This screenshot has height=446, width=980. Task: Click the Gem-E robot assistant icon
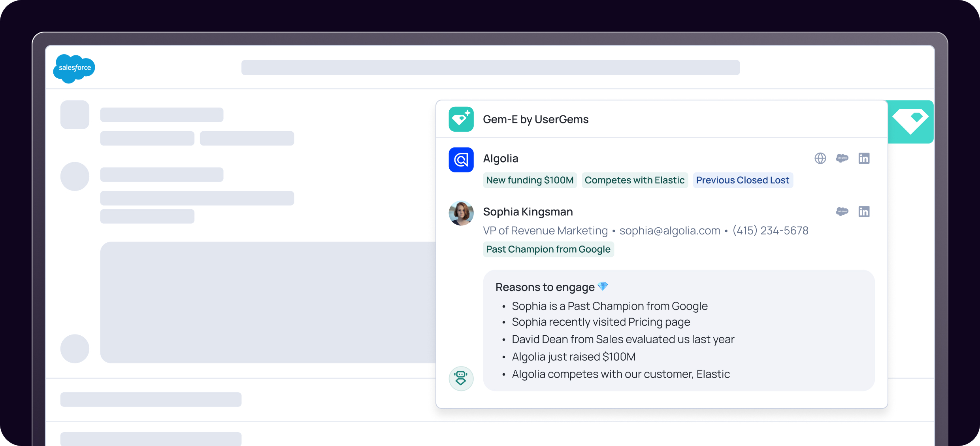pos(461,378)
